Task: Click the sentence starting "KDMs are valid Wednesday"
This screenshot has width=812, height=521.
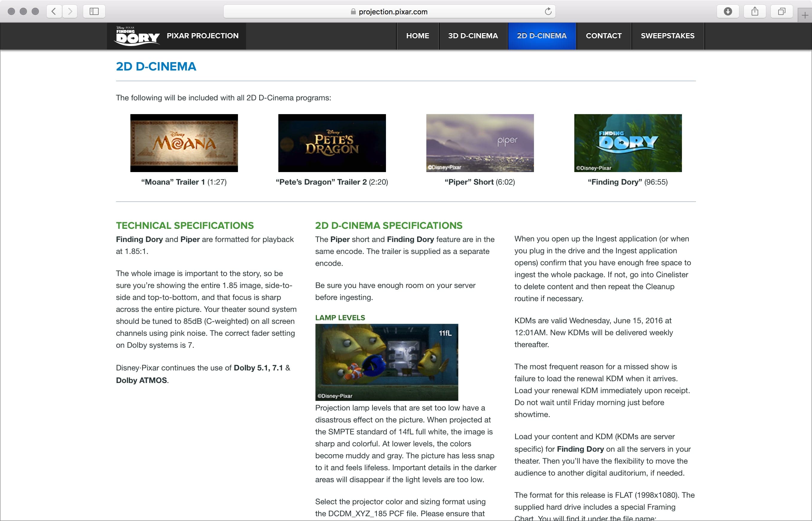Action: point(594,332)
